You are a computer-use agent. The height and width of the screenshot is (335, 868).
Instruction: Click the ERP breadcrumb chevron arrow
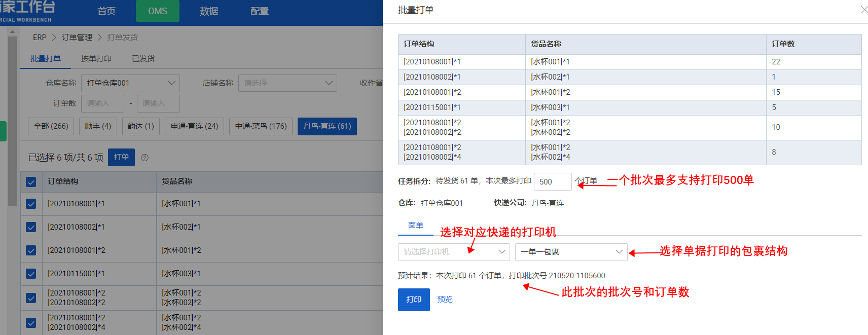(x=54, y=37)
